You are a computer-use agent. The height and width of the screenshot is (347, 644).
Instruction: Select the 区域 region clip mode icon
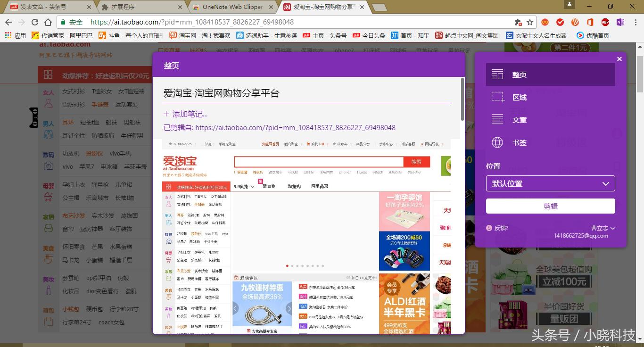(497, 97)
